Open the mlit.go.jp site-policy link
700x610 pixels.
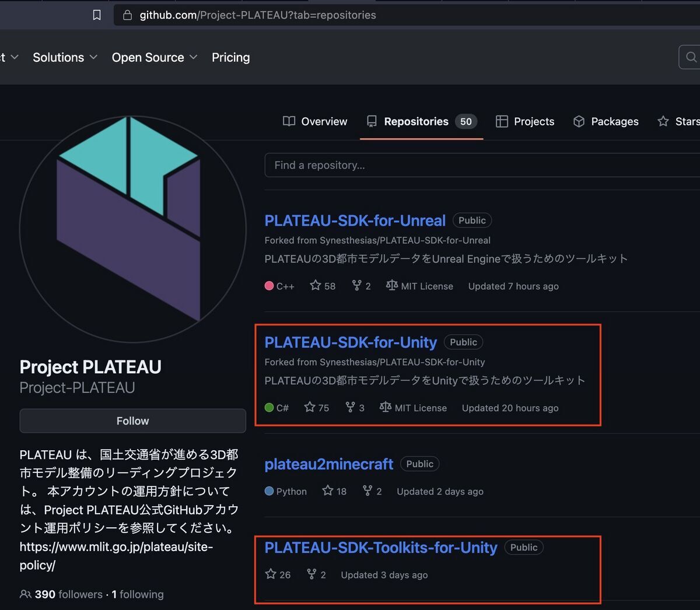(x=116, y=556)
